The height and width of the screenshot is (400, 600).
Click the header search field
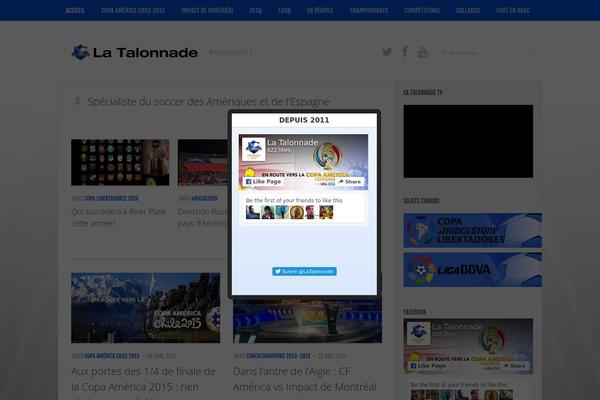coord(484,52)
